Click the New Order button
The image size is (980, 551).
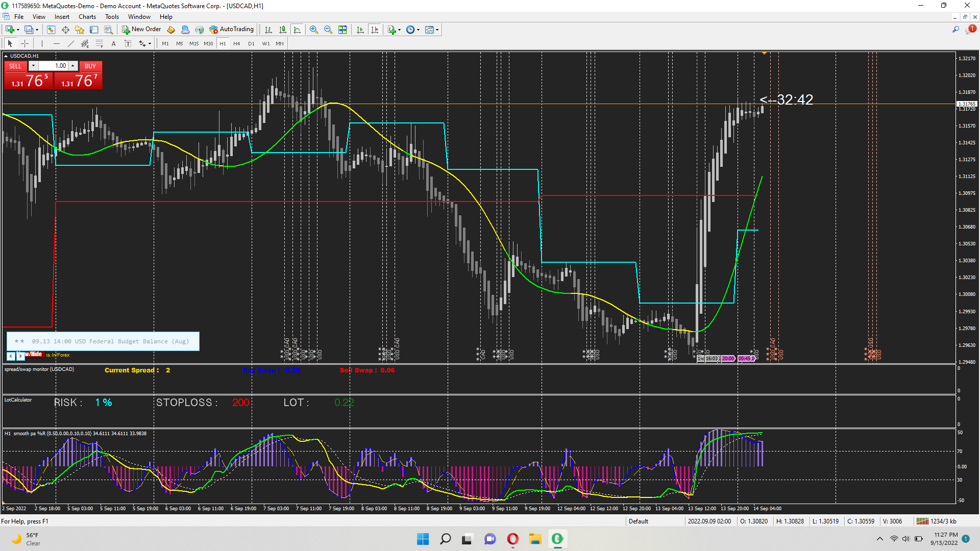click(141, 30)
